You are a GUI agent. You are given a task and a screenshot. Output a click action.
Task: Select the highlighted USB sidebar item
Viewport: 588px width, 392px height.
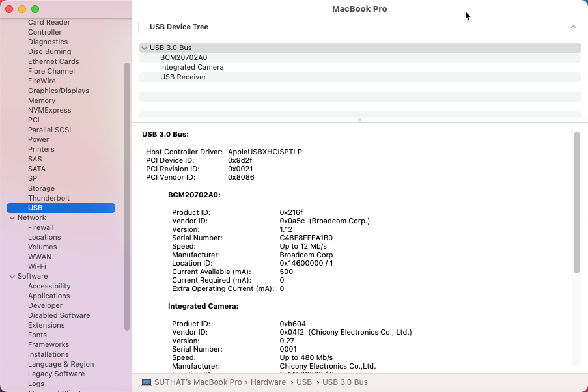point(61,208)
